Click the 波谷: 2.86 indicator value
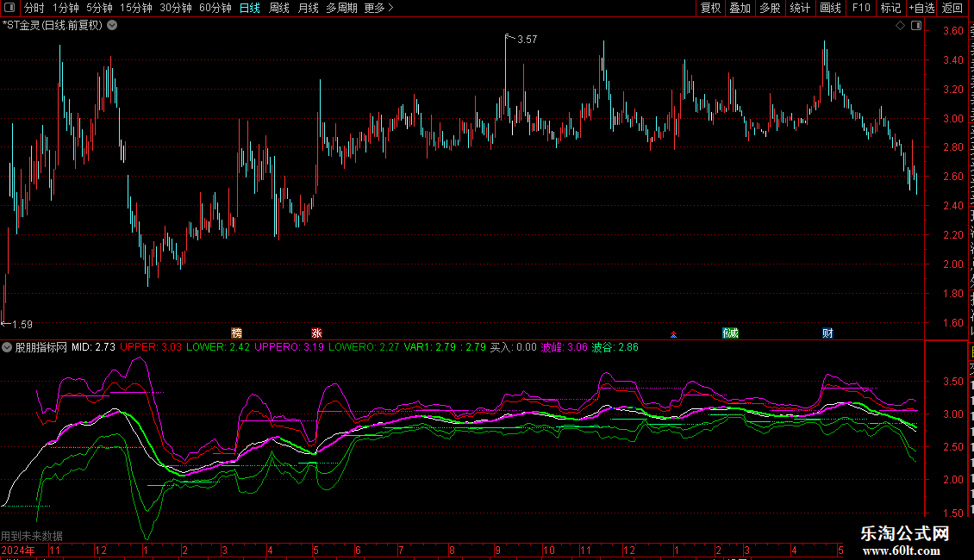The image size is (974, 560). click(615, 348)
